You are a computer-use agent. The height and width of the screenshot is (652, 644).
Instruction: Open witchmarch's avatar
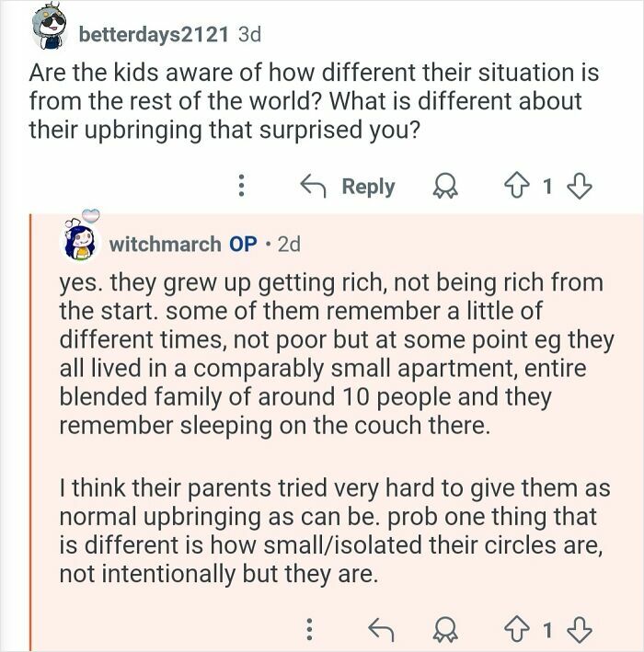(x=80, y=240)
